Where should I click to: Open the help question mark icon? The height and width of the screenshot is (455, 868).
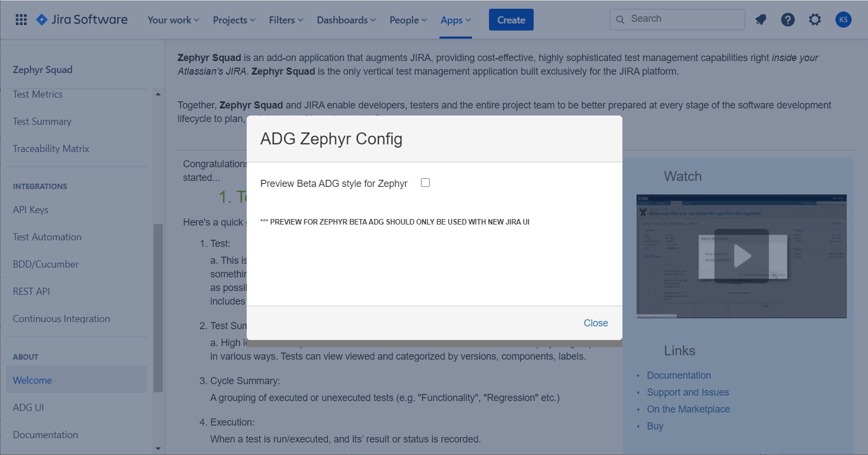(788, 20)
